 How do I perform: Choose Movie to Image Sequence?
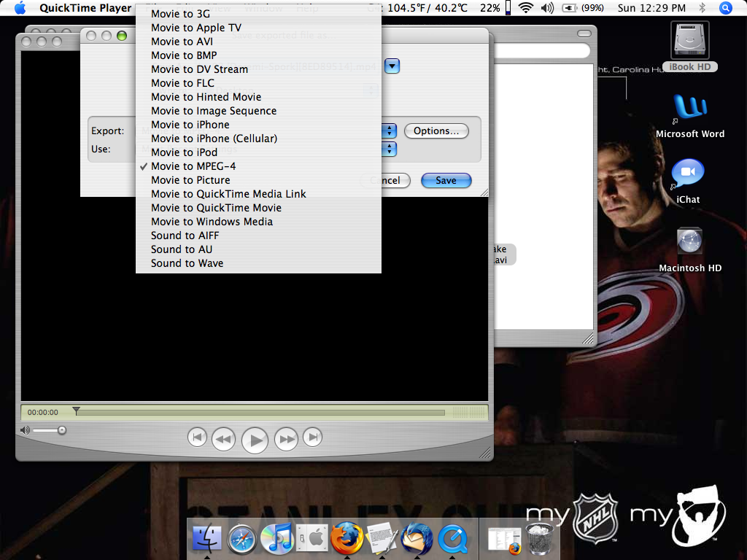click(x=258, y=111)
